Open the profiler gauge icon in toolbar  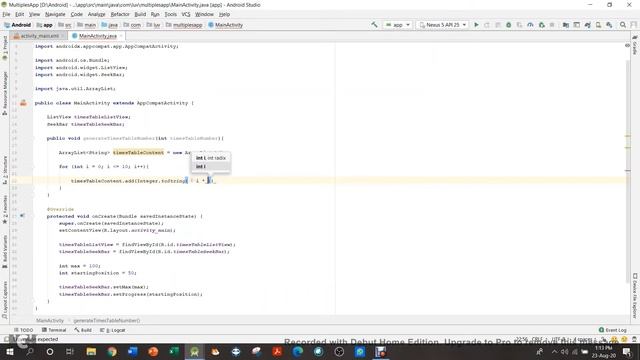point(530,25)
